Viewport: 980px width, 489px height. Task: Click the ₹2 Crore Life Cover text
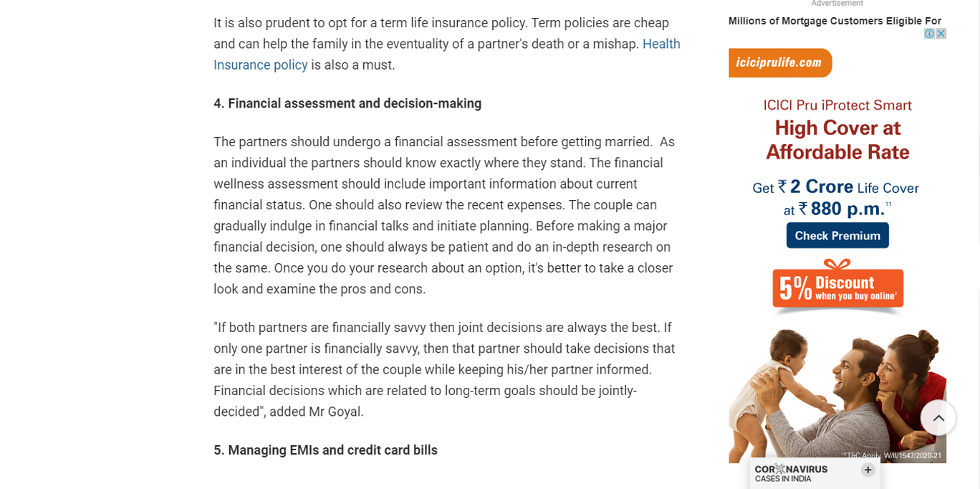coord(835,187)
